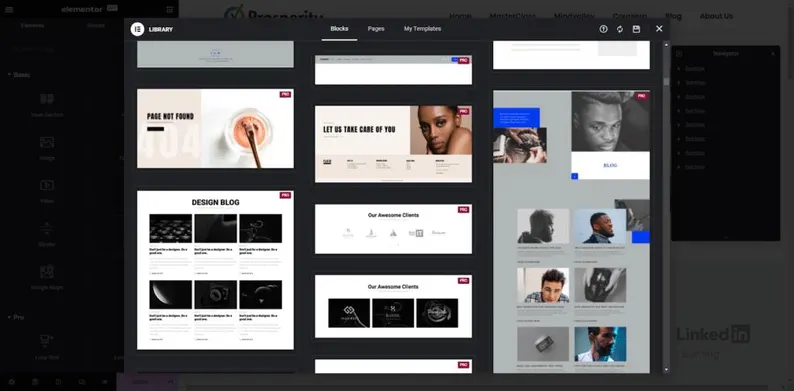Close the Library dialog
The height and width of the screenshot is (391, 794).
(659, 29)
